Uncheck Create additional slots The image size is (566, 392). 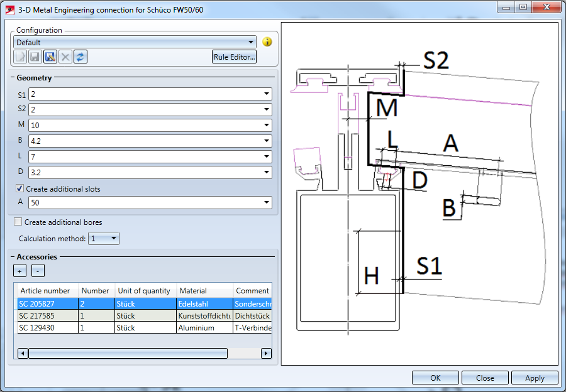click(19, 188)
